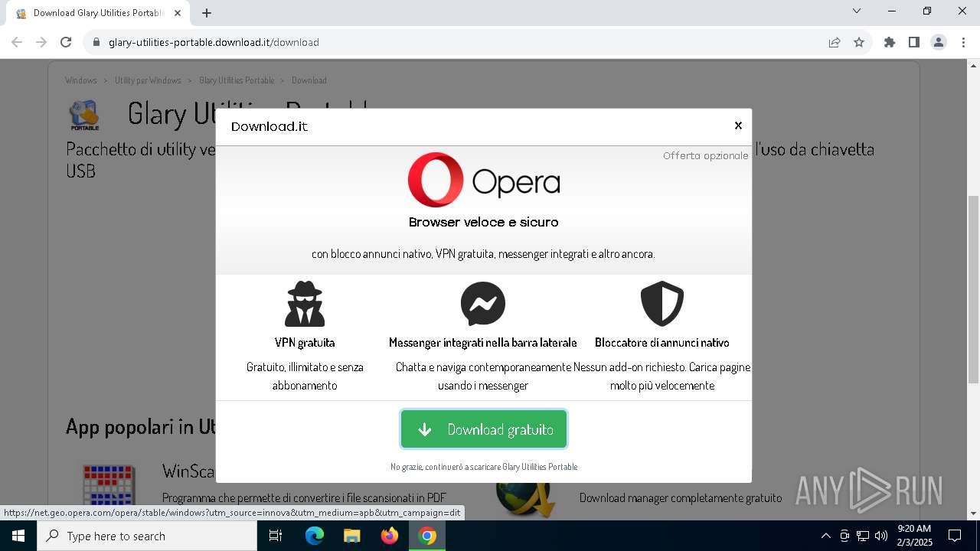Select the Download Glary Utilities tab

(98, 13)
